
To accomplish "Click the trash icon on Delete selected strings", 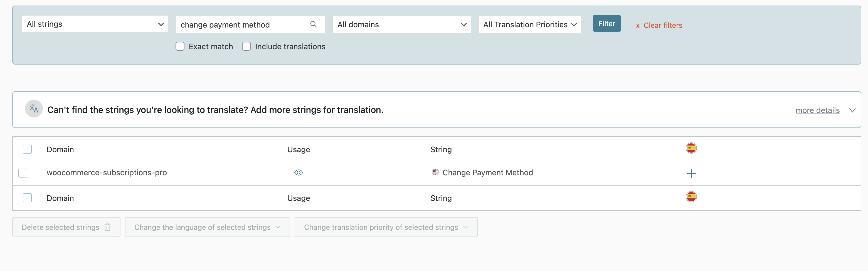I will pyautogui.click(x=107, y=227).
